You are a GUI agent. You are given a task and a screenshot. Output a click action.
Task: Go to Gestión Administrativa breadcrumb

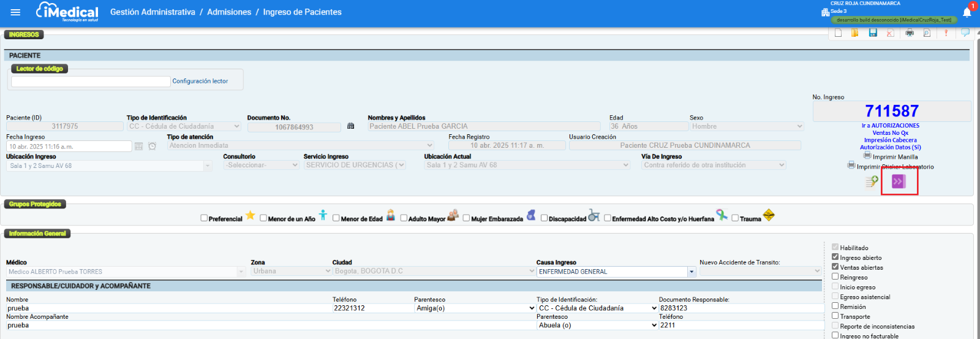click(153, 12)
